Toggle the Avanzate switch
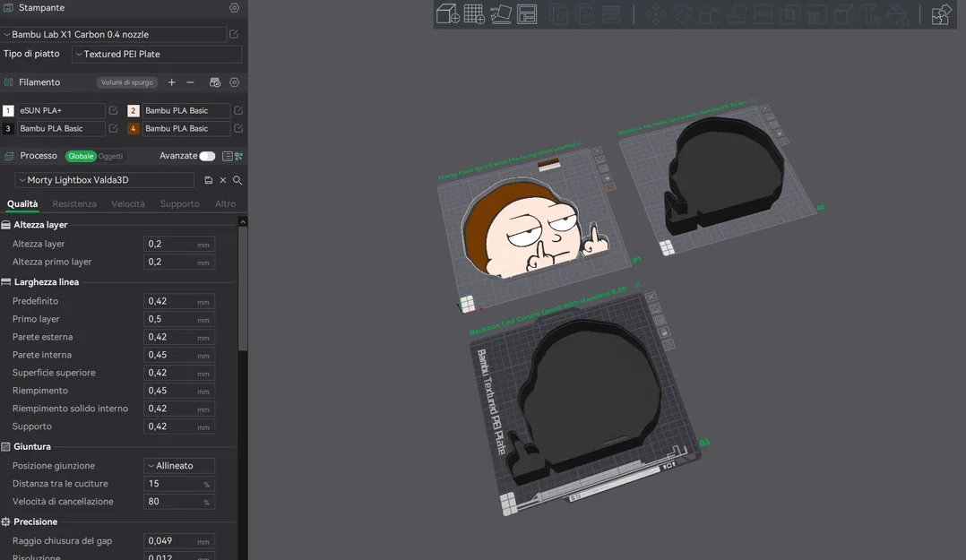This screenshot has width=966, height=560. 208,157
